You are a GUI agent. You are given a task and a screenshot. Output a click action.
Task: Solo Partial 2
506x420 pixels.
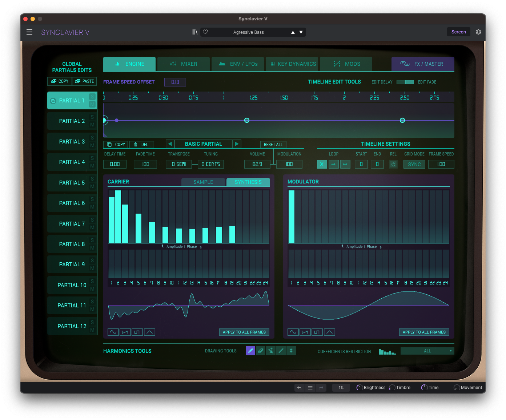pyautogui.click(x=92, y=117)
